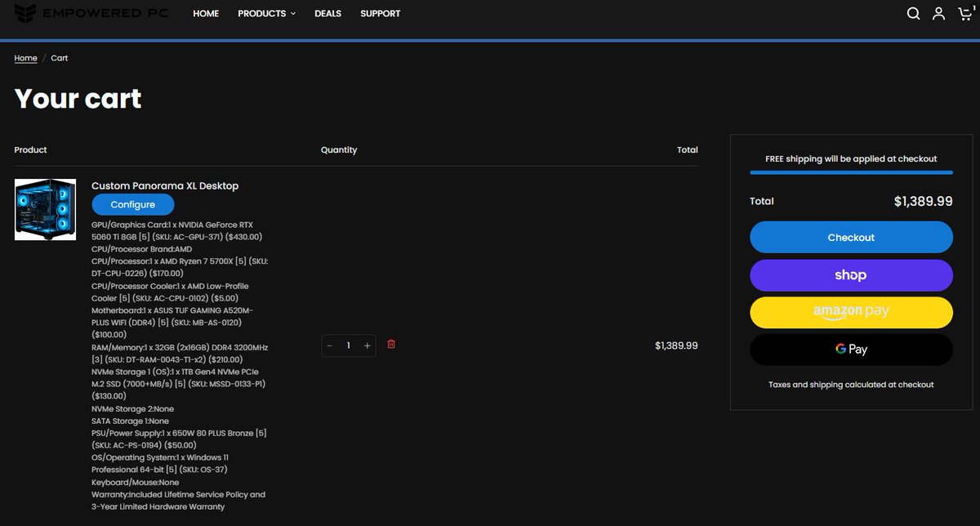Go to HOME in navigation
The height and width of the screenshot is (526, 980).
click(x=206, y=14)
